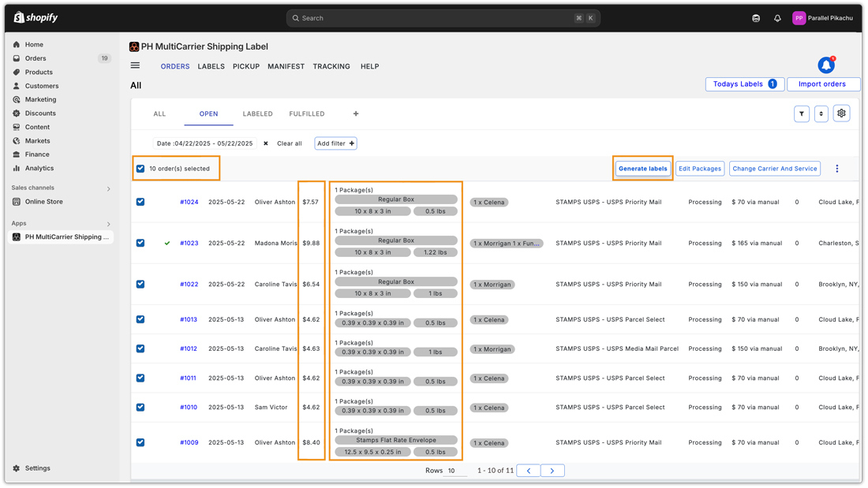Uncheck order #1022 checkbox

pyautogui.click(x=140, y=284)
